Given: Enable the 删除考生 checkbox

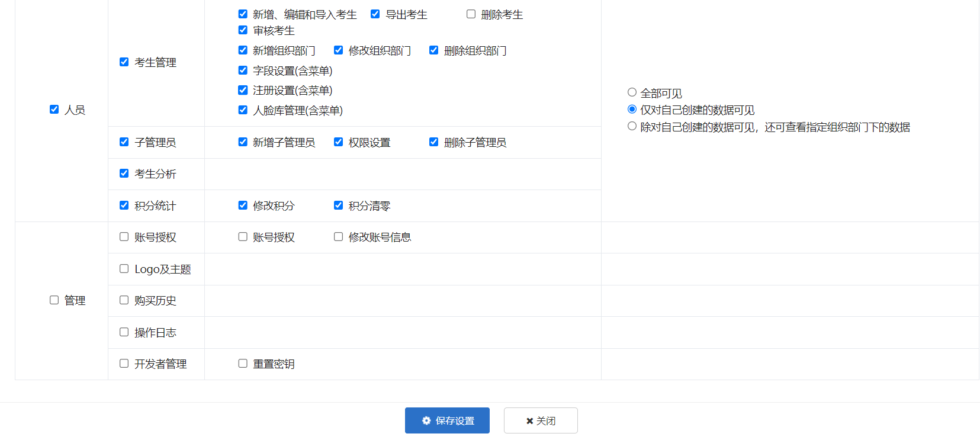Looking at the screenshot, I should (x=471, y=14).
